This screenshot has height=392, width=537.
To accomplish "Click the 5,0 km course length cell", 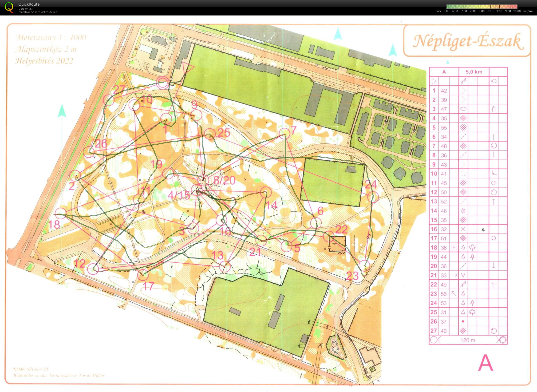I will [x=474, y=72].
